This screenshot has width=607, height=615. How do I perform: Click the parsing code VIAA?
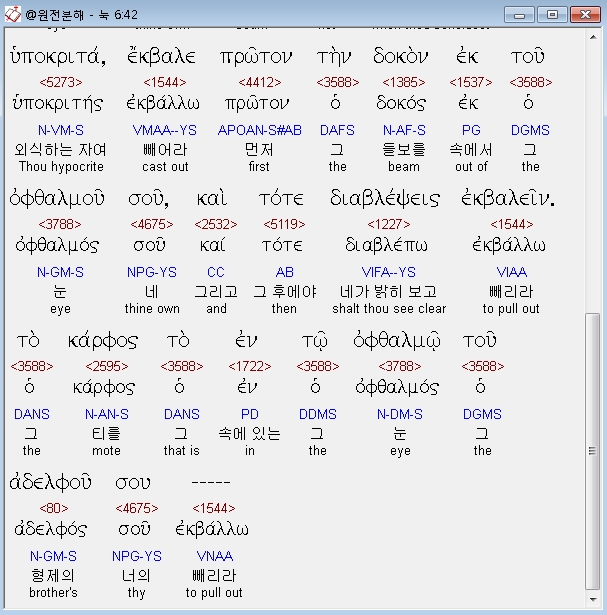click(x=512, y=272)
